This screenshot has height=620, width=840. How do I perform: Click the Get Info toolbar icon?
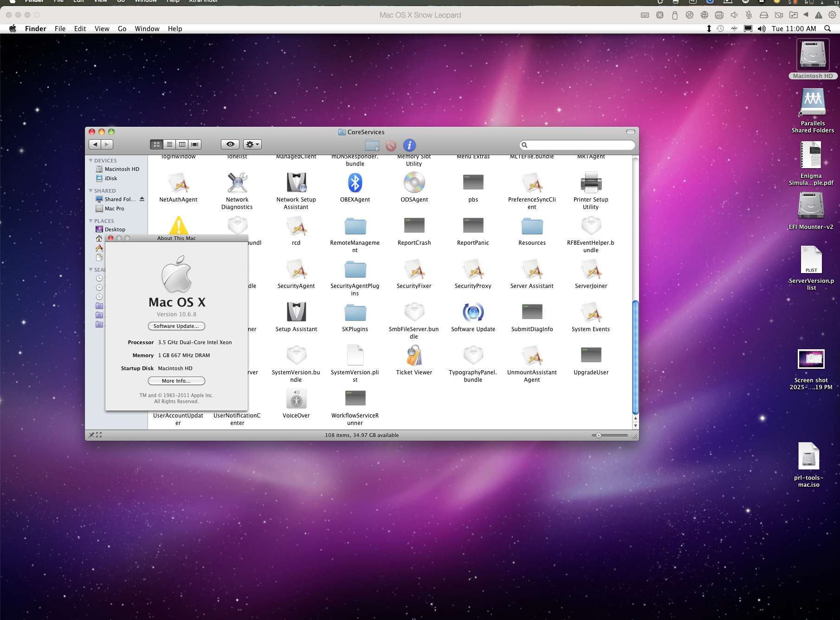click(409, 145)
